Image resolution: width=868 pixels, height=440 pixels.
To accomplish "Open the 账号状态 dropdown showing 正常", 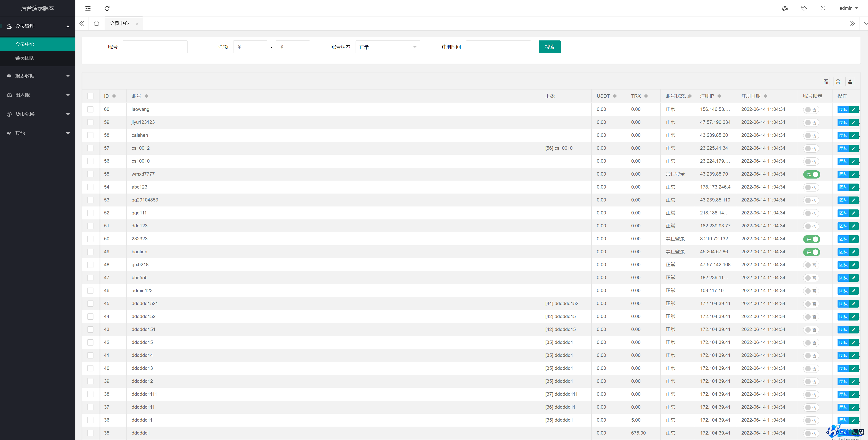I will click(x=388, y=47).
